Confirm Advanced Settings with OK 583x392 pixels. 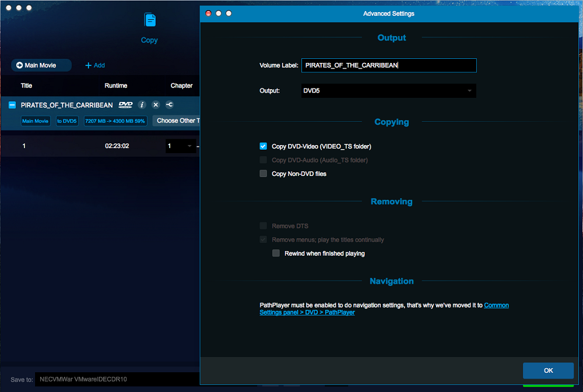(x=548, y=370)
